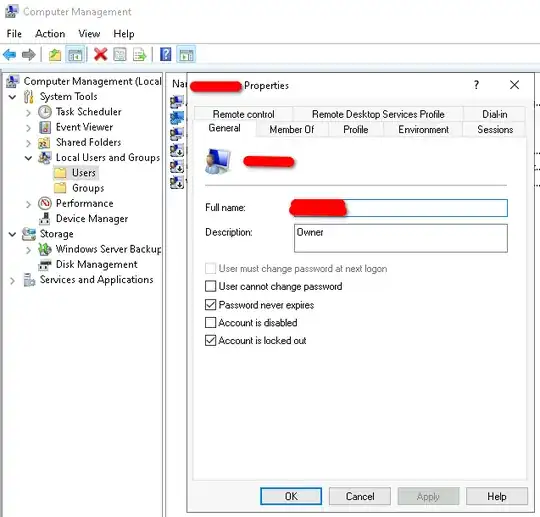The width and height of the screenshot is (540, 517).
Task: Click the grey Forward arrow in toolbar
Action: click(28, 54)
